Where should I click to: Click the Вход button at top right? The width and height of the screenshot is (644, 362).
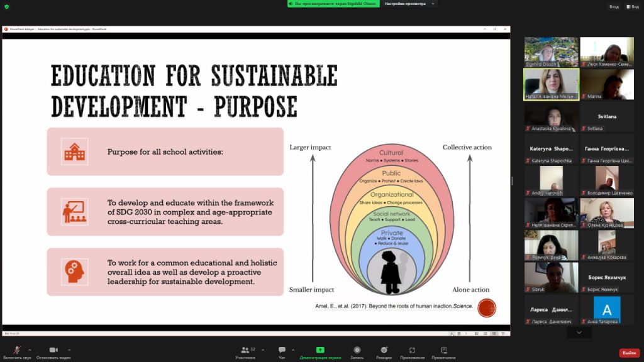click(x=614, y=7)
